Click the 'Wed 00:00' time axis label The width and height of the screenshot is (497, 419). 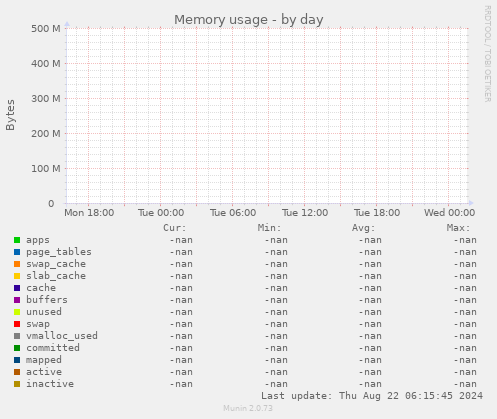click(449, 213)
